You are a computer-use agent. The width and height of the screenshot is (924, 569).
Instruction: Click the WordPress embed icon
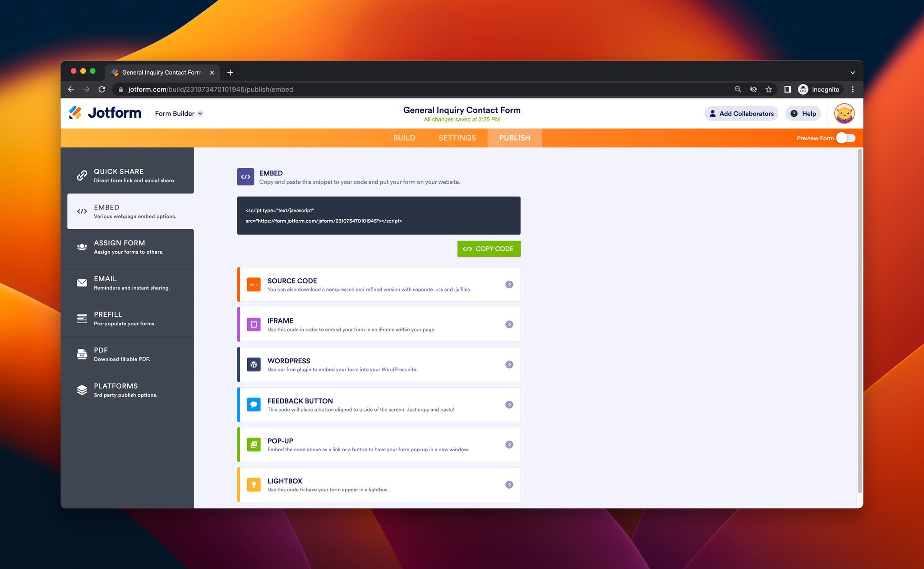coord(254,364)
